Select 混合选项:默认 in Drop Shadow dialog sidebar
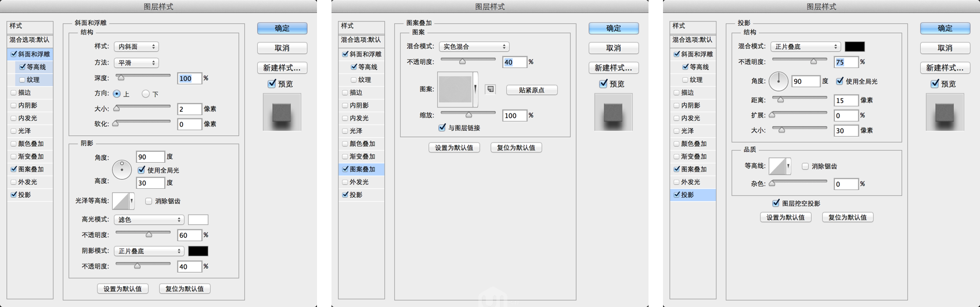The height and width of the screenshot is (307, 980). (693, 40)
